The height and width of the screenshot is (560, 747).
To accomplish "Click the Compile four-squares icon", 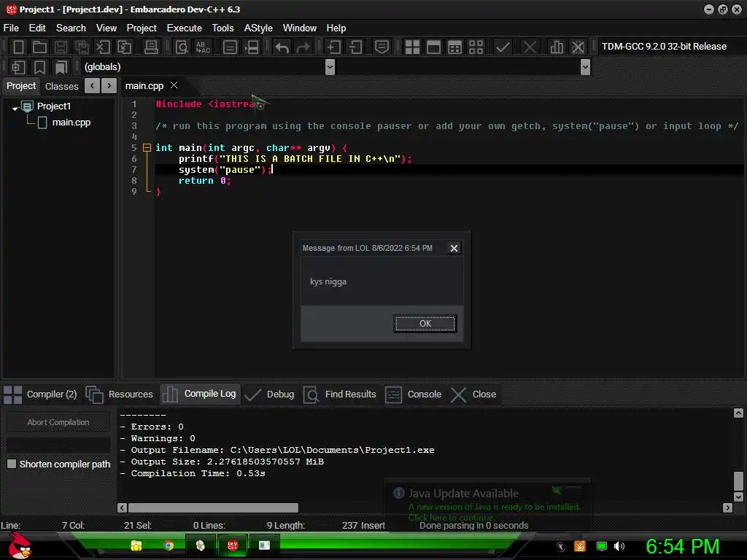I will (x=412, y=47).
